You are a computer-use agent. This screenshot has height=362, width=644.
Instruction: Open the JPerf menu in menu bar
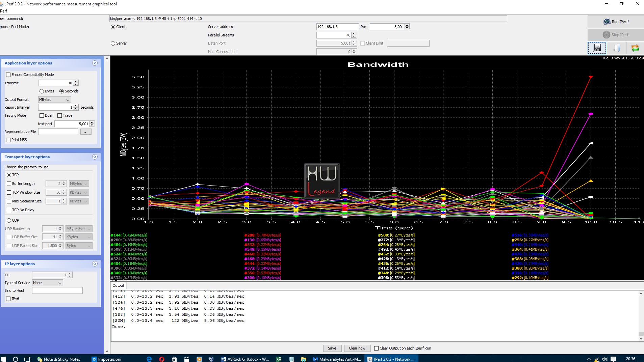[3, 11]
